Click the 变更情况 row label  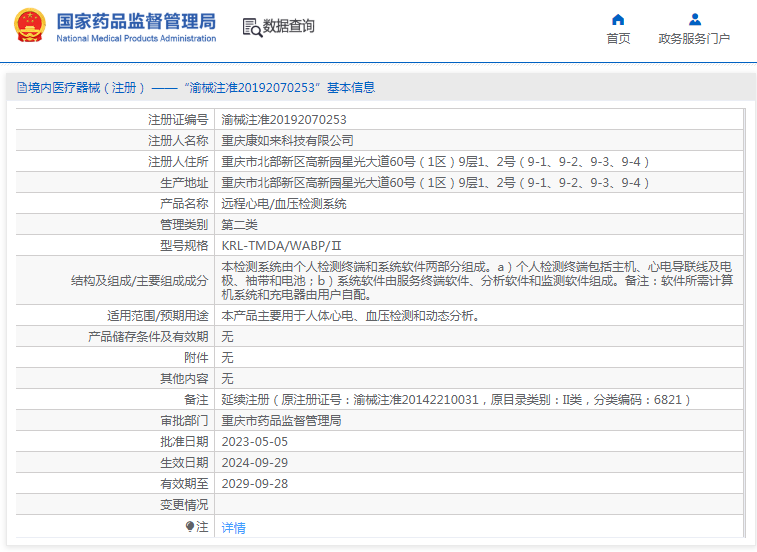(184, 505)
